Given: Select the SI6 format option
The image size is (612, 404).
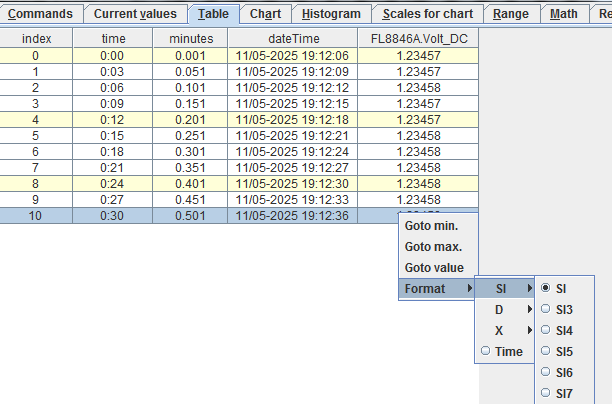Looking at the screenshot, I should pyautogui.click(x=563, y=372).
